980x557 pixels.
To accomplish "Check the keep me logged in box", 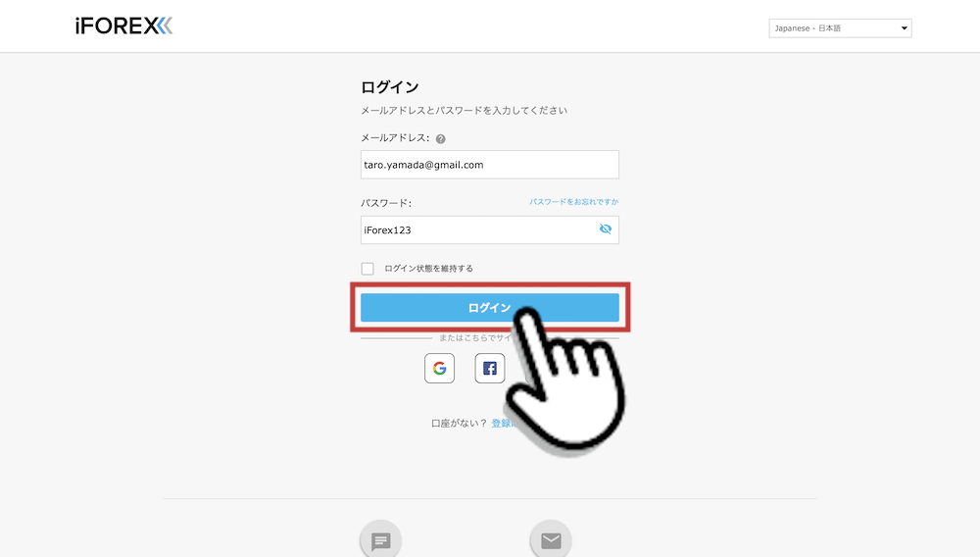I will pyautogui.click(x=367, y=268).
